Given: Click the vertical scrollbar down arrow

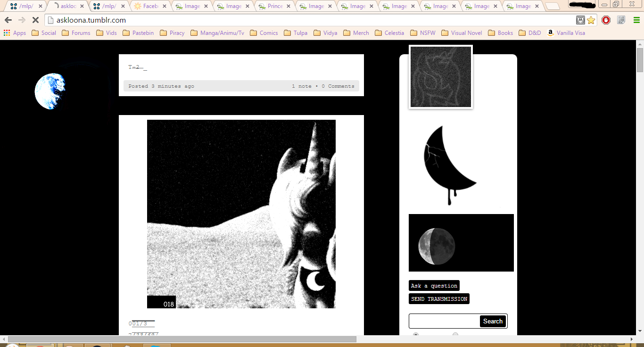Looking at the screenshot, I should [x=640, y=332].
